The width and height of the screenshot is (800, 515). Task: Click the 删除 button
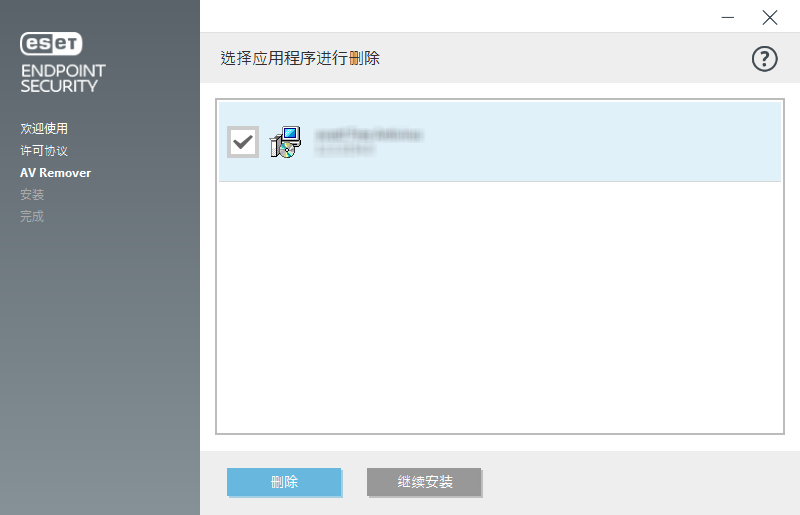284,482
